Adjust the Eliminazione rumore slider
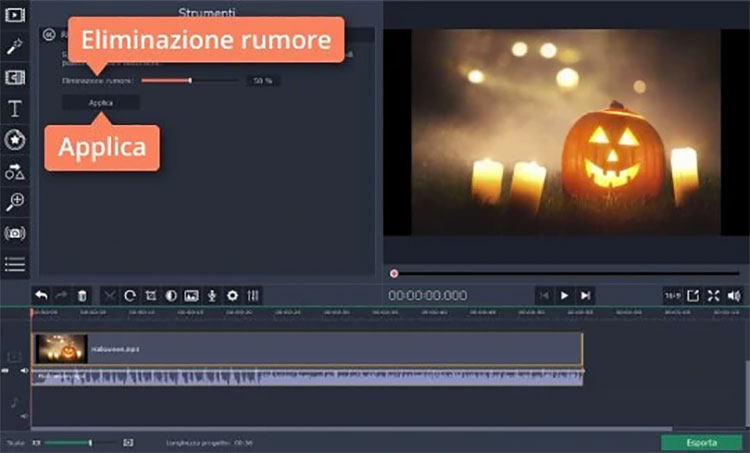This screenshot has height=453, width=750. point(190,80)
